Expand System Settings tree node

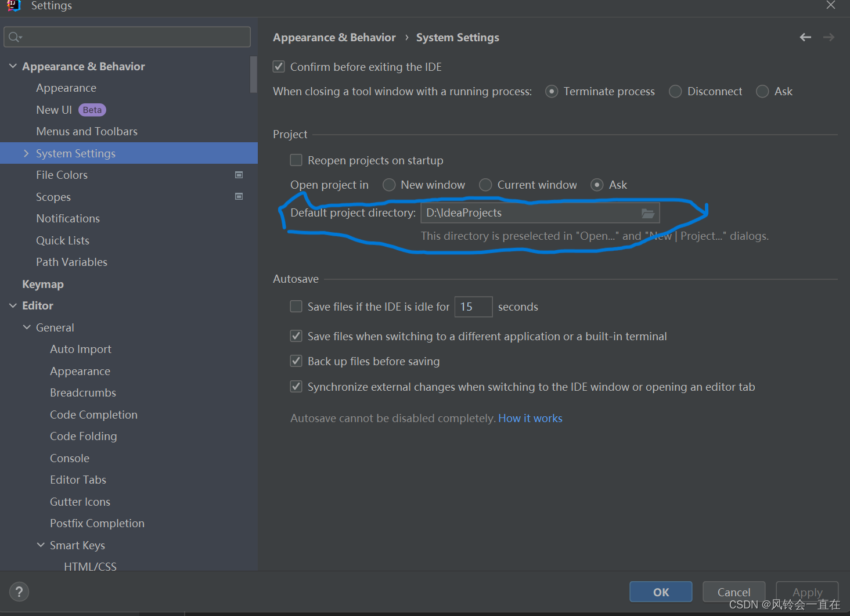pyautogui.click(x=26, y=153)
